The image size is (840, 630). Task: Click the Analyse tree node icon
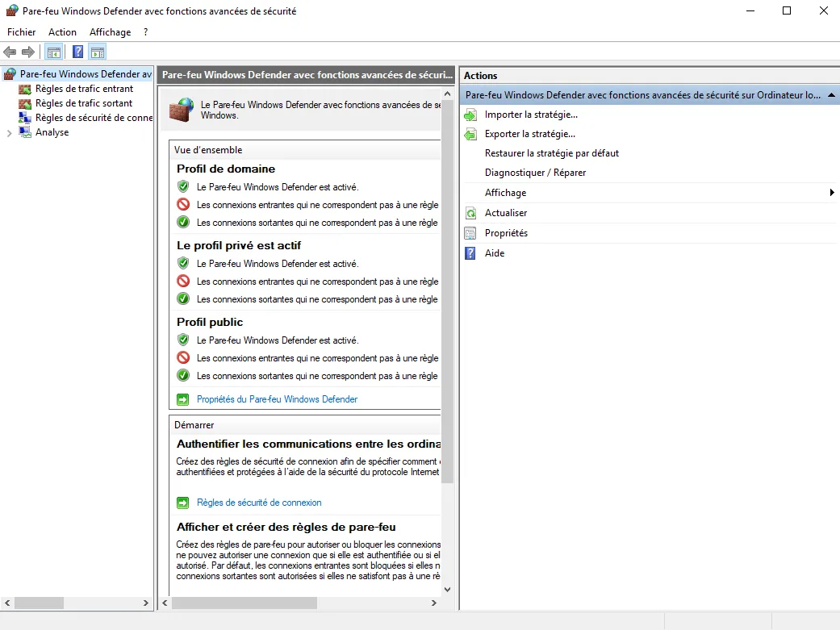(x=25, y=132)
